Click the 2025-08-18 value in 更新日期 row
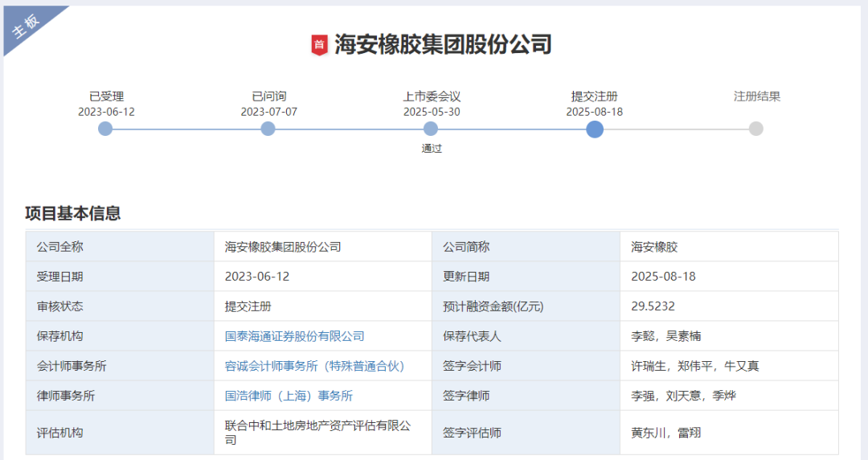 coord(663,277)
